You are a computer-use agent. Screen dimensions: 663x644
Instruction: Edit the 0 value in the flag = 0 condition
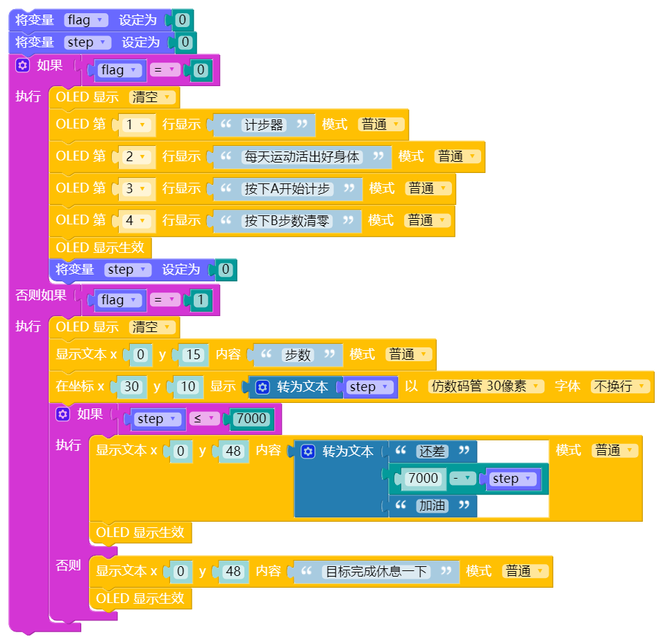click(x=201, y=69)
